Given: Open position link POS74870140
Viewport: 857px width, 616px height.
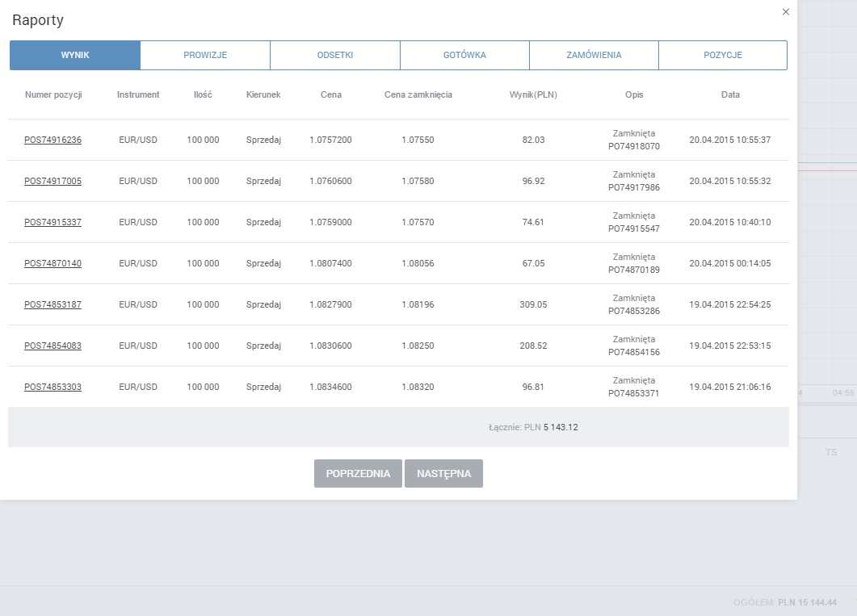Looking at the screenshot, I should coord(53,263).
